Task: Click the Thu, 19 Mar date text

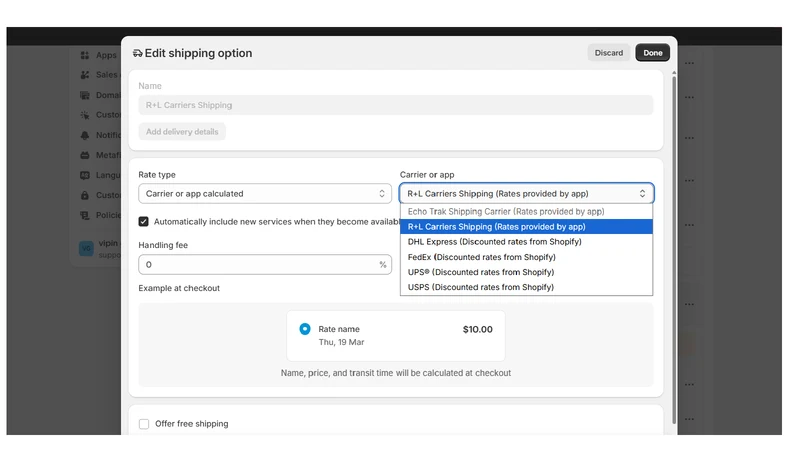Action: click(341, 342)
